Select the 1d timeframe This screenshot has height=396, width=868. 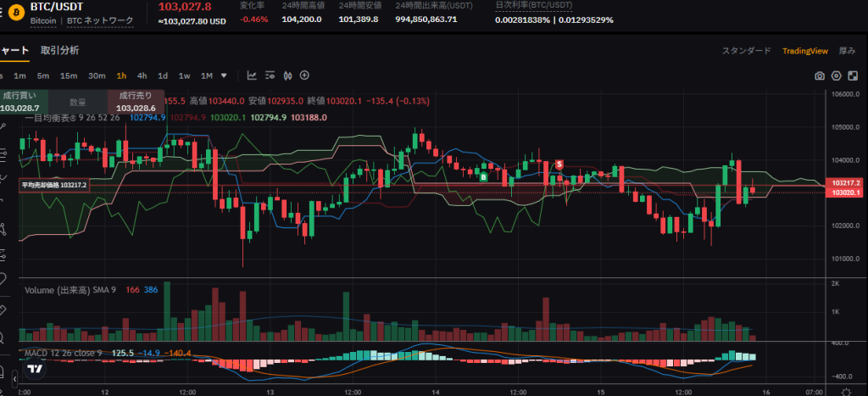163,75
